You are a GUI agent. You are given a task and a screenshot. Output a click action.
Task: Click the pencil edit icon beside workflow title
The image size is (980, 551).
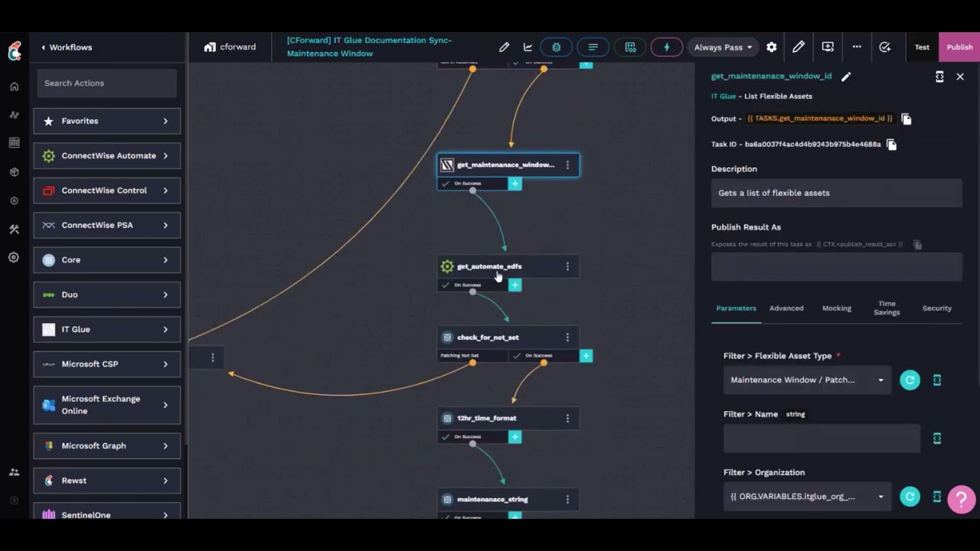[504, 47]
